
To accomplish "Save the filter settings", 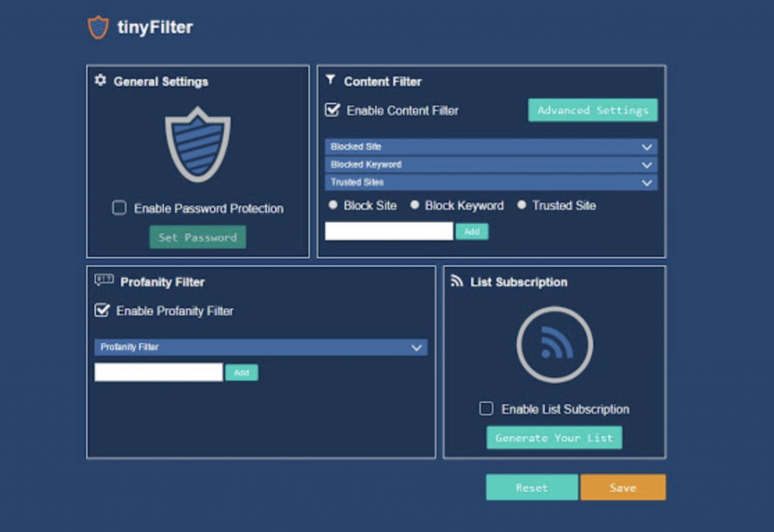I will click(x=623, y=487).
